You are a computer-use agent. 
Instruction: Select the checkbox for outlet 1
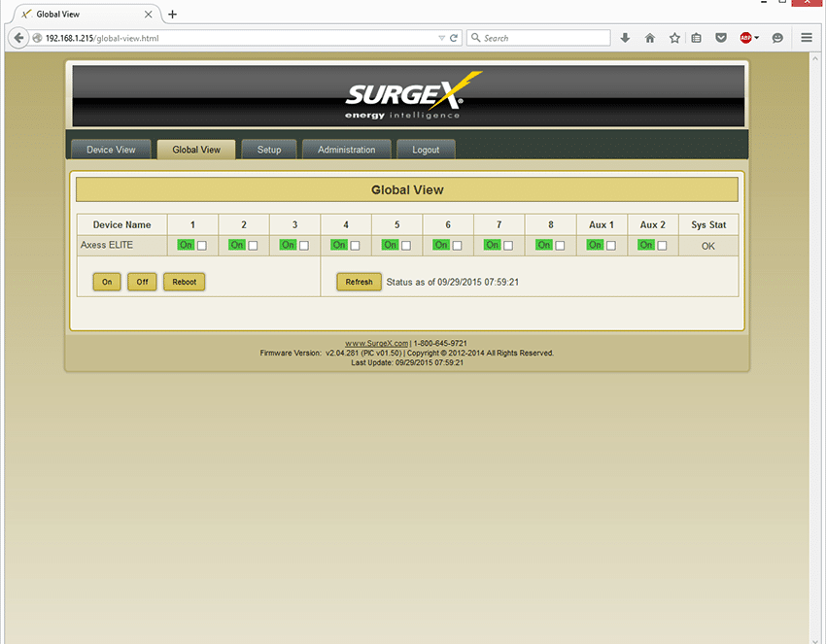coord(202,246)
